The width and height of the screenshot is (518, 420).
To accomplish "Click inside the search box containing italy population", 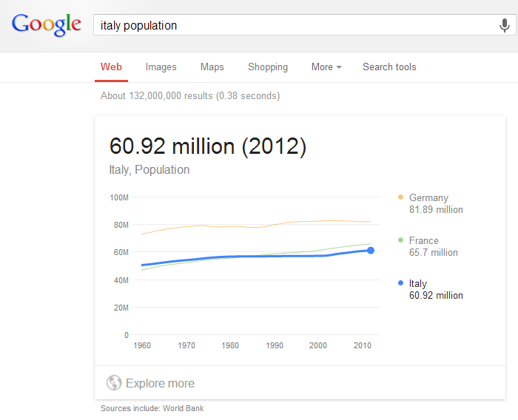I will (296, 26).
